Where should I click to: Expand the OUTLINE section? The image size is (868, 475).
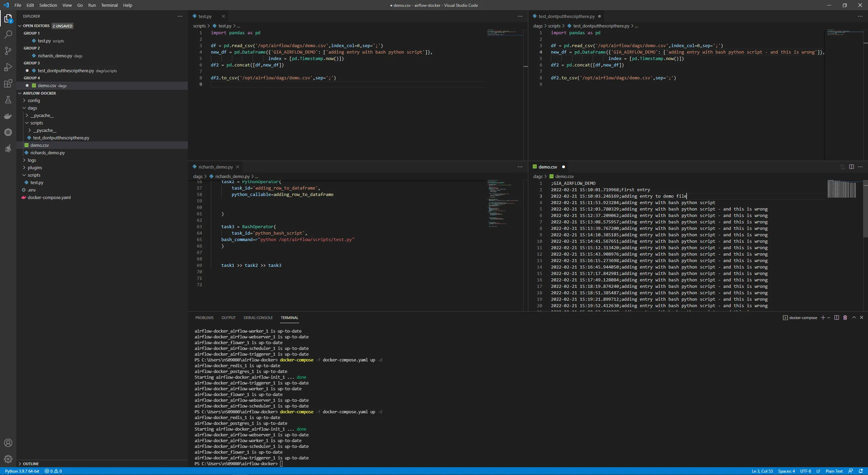31,464
